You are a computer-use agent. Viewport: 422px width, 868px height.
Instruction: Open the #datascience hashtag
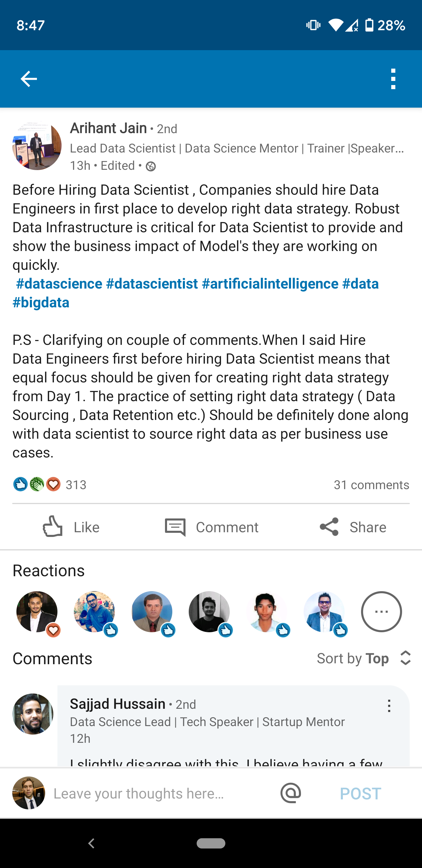pos(59,284)
